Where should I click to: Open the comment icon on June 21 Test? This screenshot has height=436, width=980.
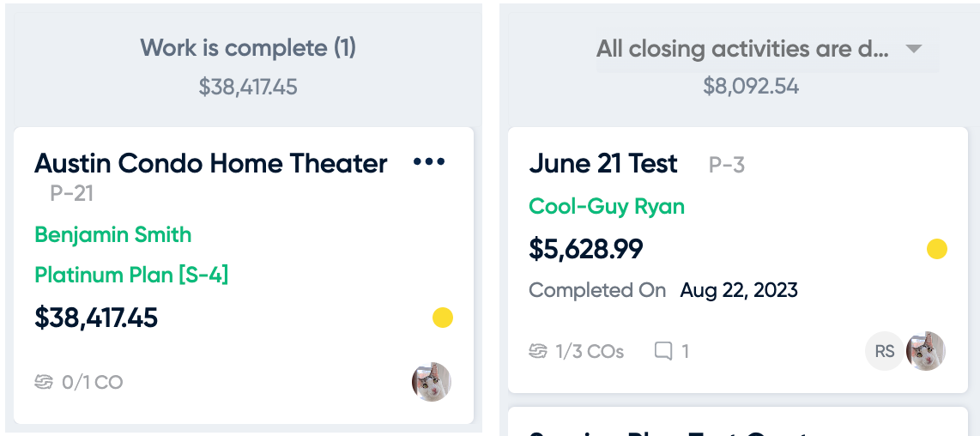pyautogui.click(x=663, y=351)
